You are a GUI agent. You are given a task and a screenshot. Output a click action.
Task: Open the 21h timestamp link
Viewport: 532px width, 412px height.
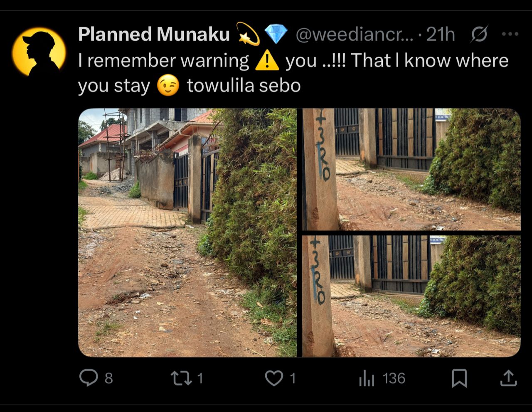[x=441, y=35]
